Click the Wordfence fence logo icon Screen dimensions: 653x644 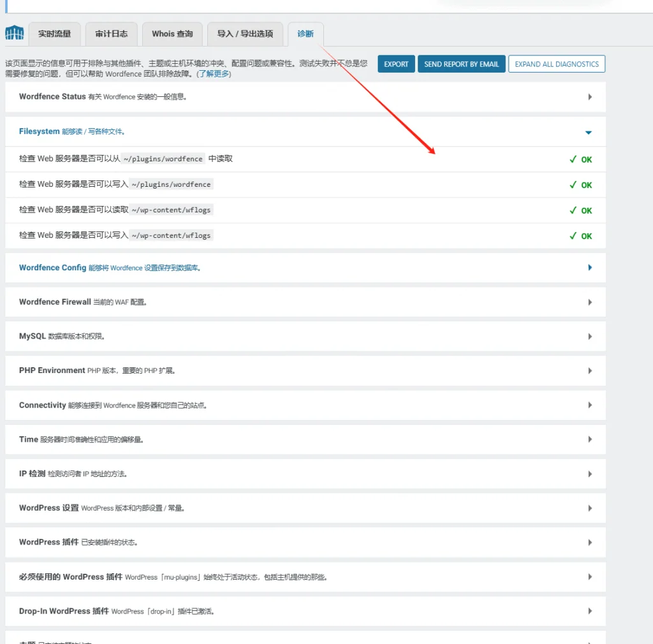(15, 33)
